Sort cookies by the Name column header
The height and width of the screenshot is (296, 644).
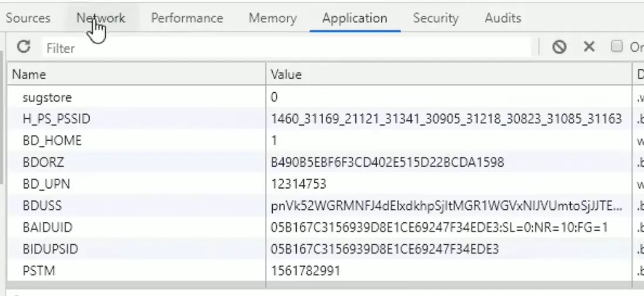tap(136, 75)
